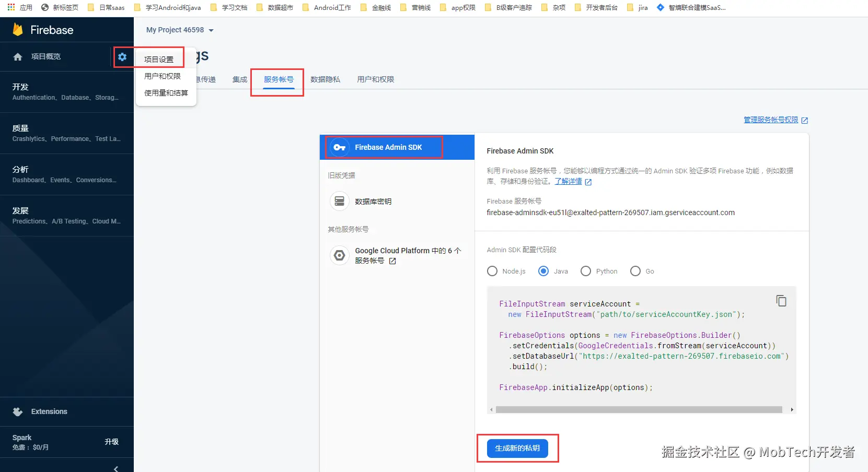Open 学习Android和java bookmark folder

tap(167, 7)
